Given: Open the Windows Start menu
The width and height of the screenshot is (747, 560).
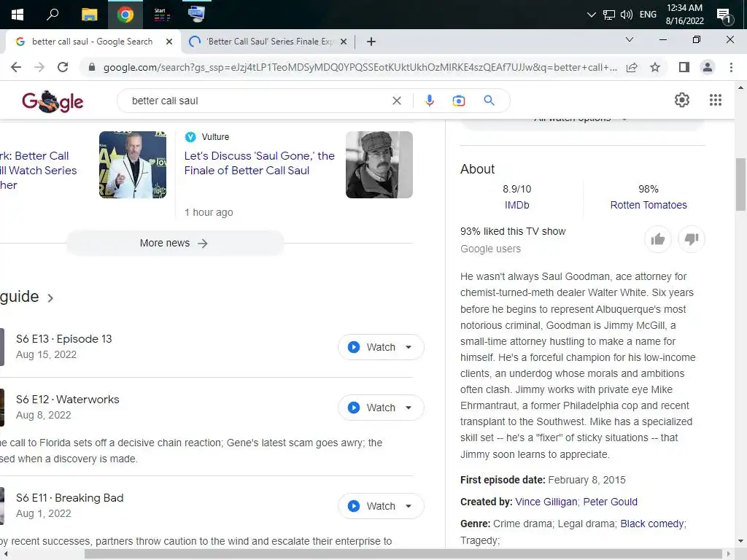Looking at the screenshot, I should pyautogui.click(x=18, y=15).
